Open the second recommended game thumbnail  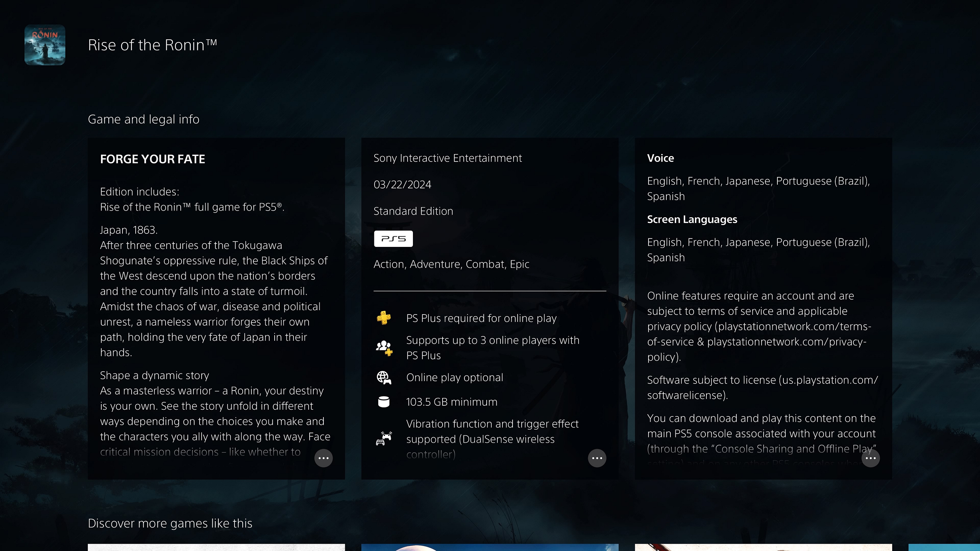[x=490, y=547]
